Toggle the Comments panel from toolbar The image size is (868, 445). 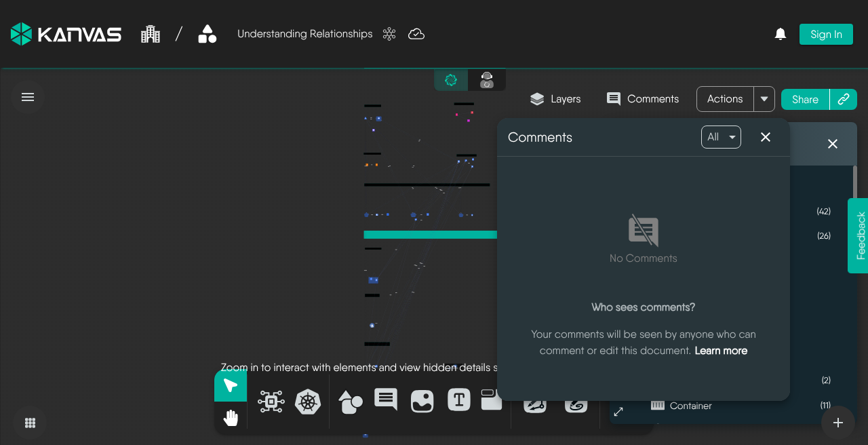tap(643, 99)
